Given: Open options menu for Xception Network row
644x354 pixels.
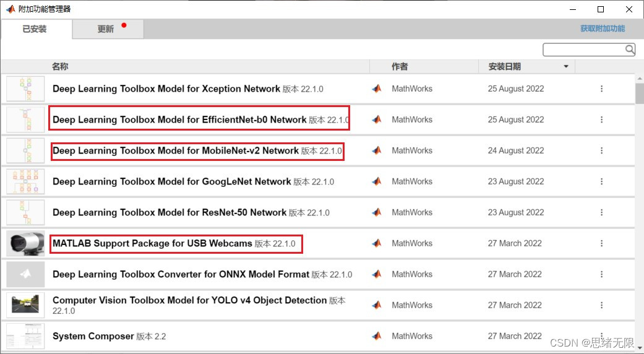Looking at the screenshot, I should tap(601, 88).
